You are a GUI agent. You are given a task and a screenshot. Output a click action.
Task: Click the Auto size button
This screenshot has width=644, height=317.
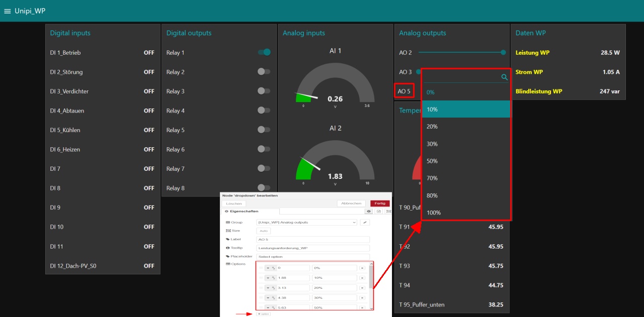point(264,231)
